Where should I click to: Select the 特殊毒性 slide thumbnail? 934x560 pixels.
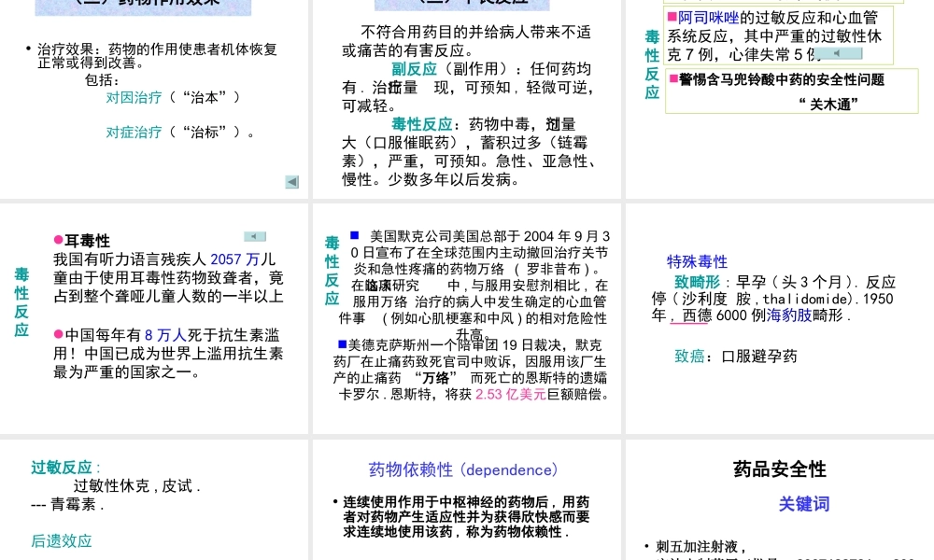tap(780, 318)
